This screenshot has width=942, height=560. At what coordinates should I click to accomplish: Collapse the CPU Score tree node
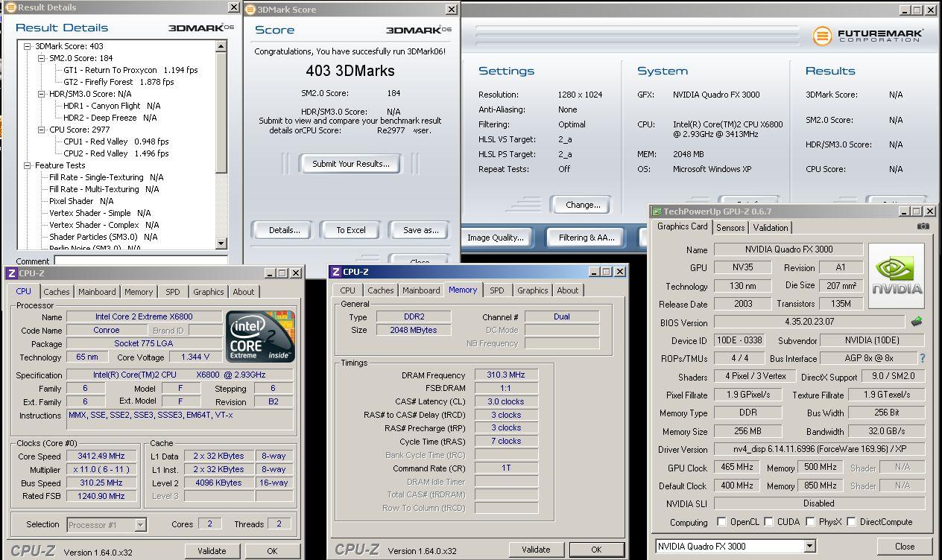pyautogui.click(x=42, y=130)
